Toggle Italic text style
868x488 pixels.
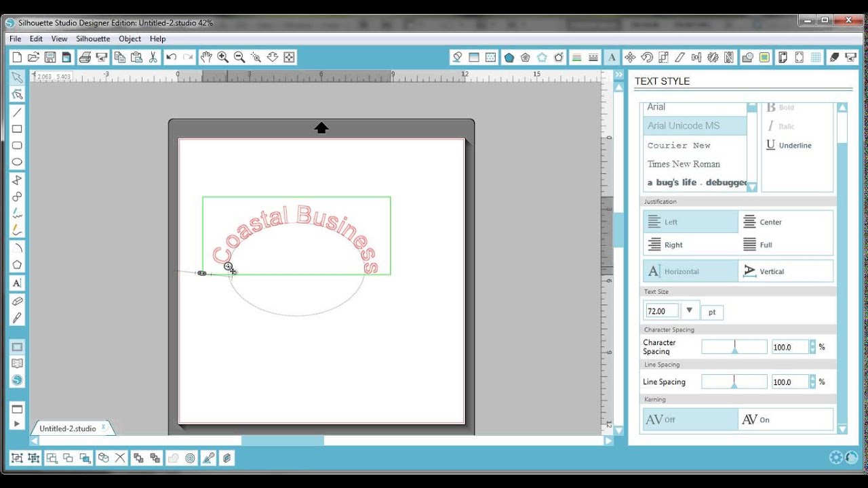coord(780,126)
